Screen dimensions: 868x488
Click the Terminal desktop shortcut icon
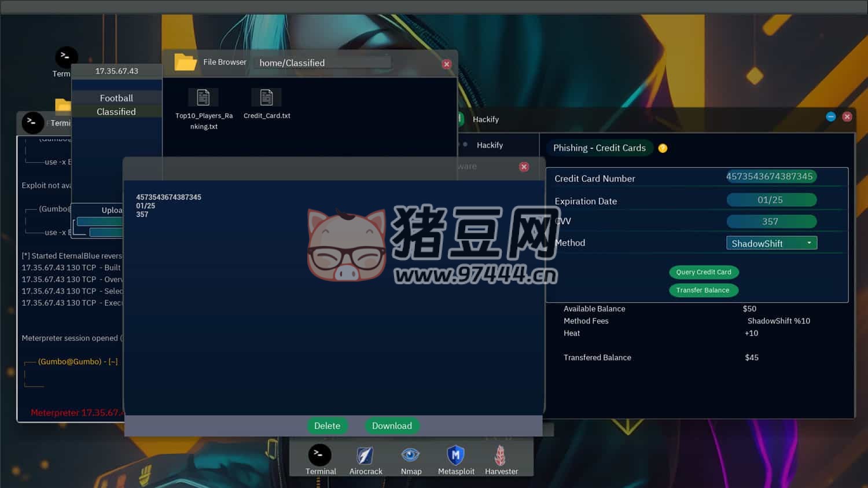coord(66,57)
